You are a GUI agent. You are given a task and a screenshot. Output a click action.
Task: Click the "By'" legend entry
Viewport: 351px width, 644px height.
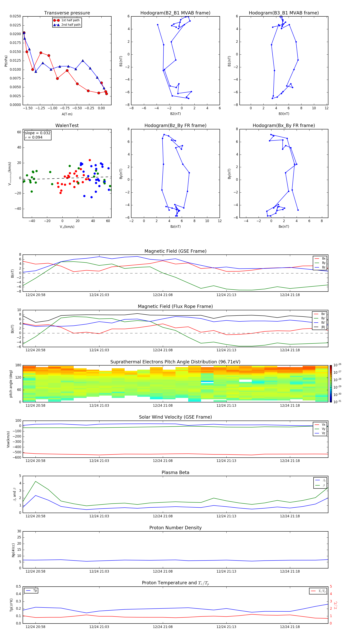320,318
